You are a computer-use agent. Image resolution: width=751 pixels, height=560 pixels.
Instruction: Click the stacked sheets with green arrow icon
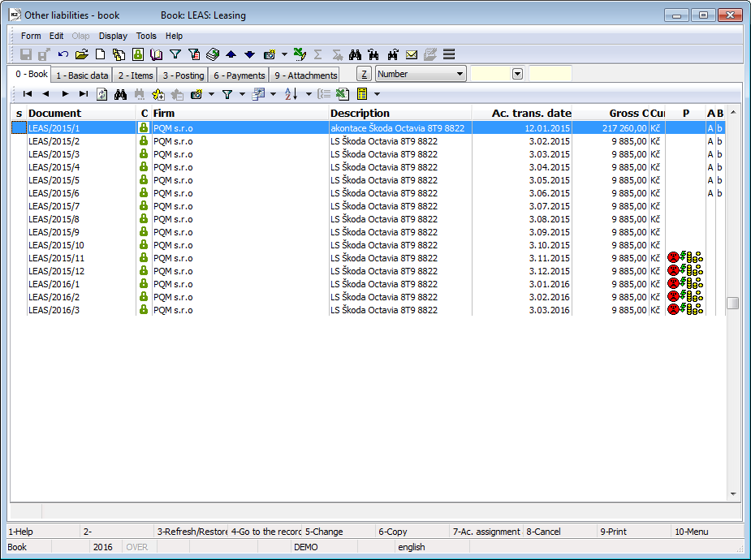point(213,54)
